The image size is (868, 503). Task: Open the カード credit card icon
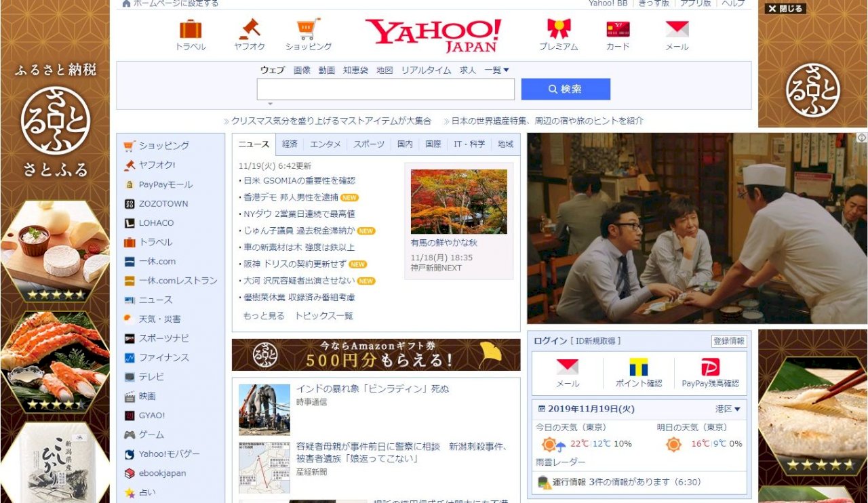click(618, 28)
